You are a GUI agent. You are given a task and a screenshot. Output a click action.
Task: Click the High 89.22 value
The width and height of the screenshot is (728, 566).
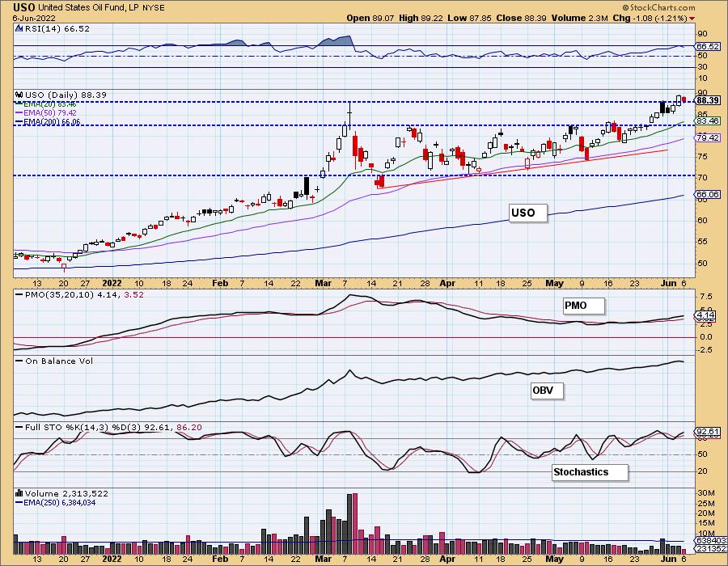[x=421, y=18]
